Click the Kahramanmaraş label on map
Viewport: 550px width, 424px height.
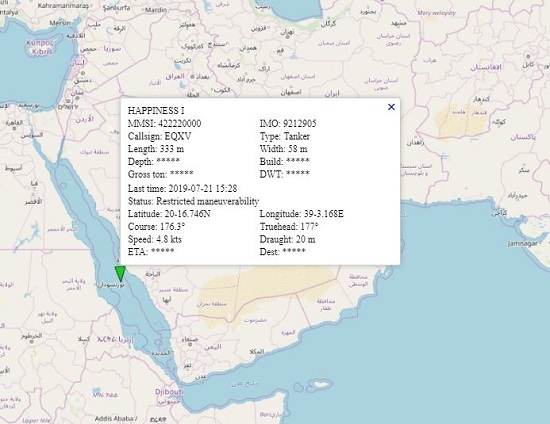[x=63, y=6]
